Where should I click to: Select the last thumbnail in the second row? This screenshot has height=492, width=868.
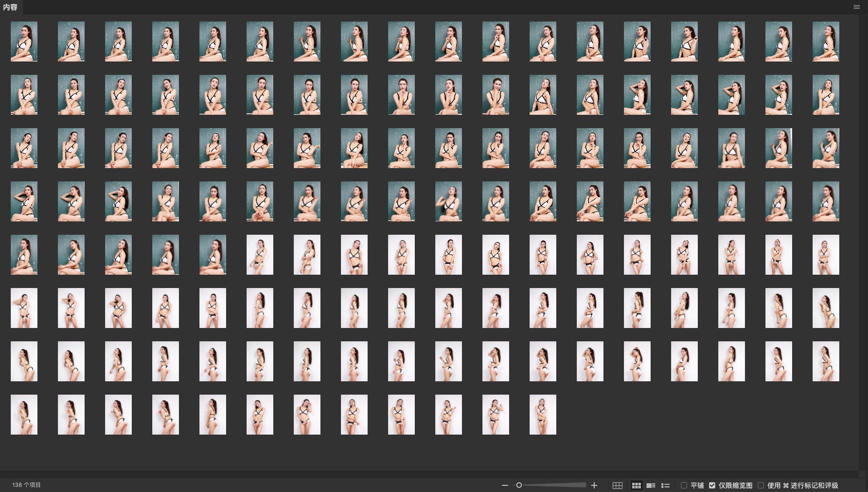tap(825, 95)
